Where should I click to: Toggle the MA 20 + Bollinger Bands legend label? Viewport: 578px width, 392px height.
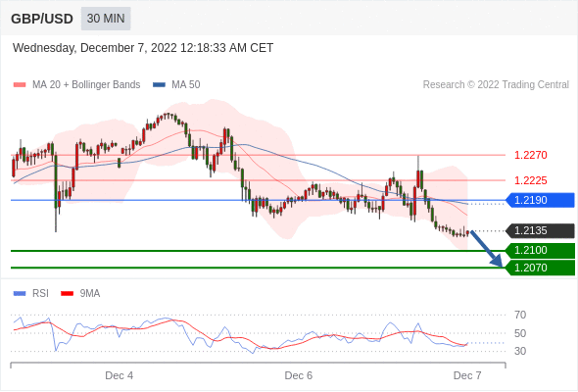coord(86,85)
